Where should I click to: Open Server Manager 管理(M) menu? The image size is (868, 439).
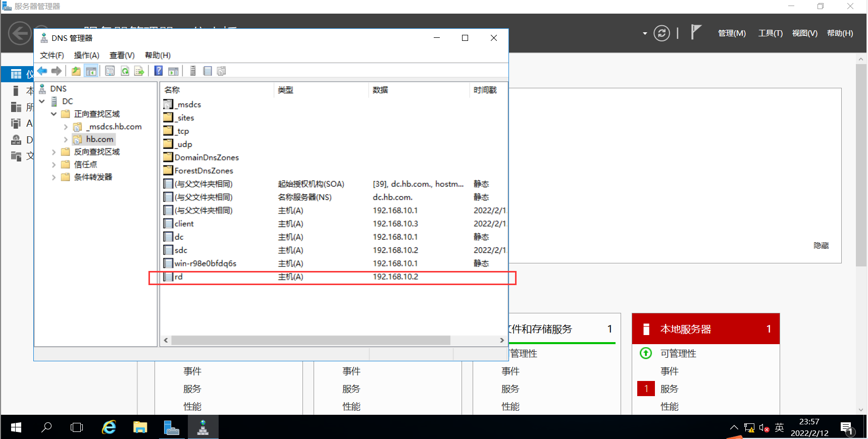coord(732,33)
